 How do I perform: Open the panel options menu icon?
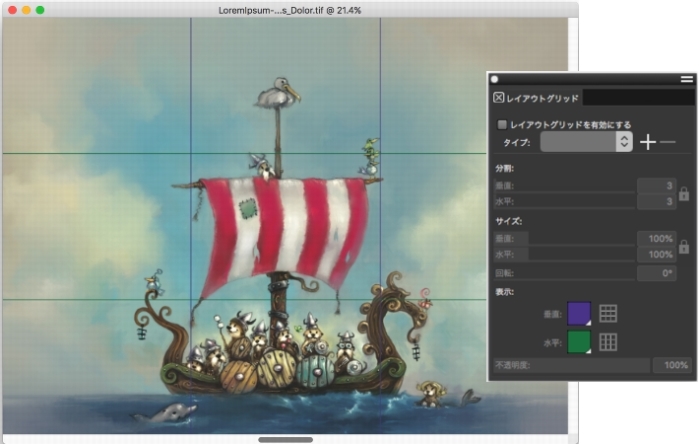[x=687, y=78]
